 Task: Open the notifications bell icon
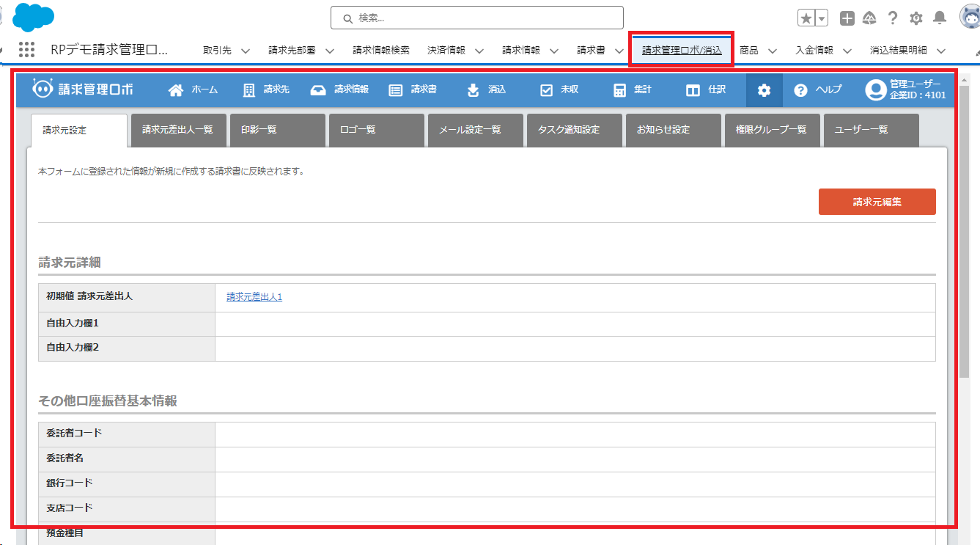click(x=939, y=18)
